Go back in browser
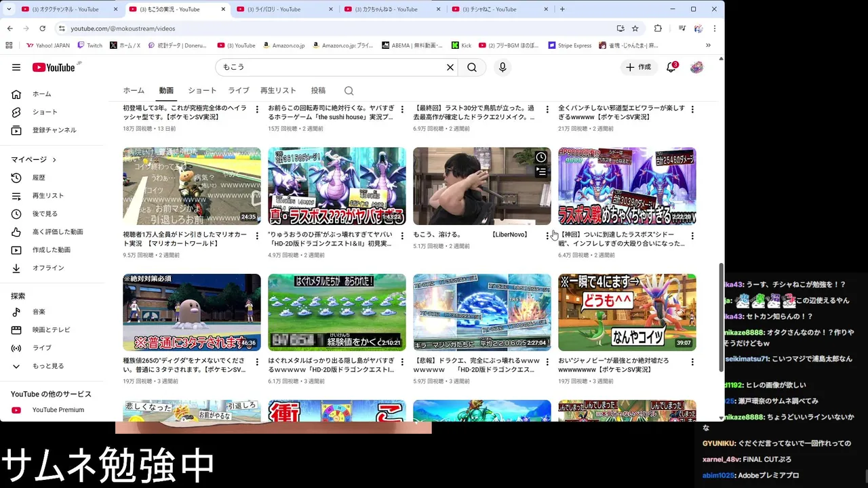 click(9, 28)
